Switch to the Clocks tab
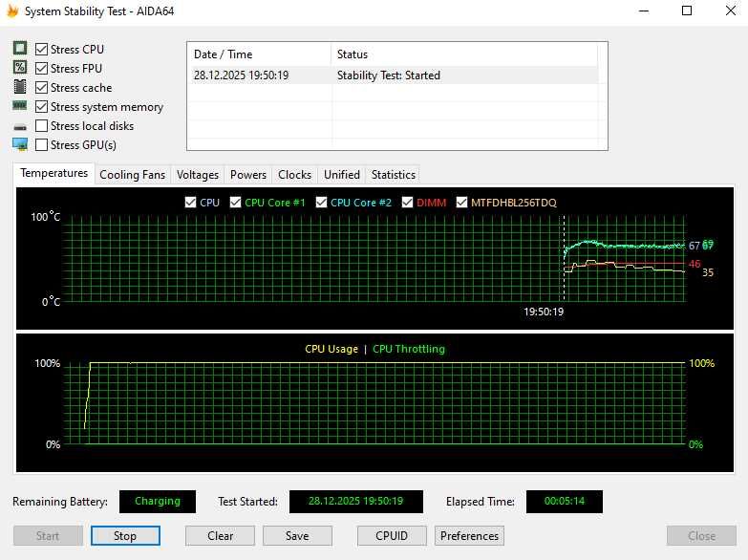748x560 pixels. point(294,175)
